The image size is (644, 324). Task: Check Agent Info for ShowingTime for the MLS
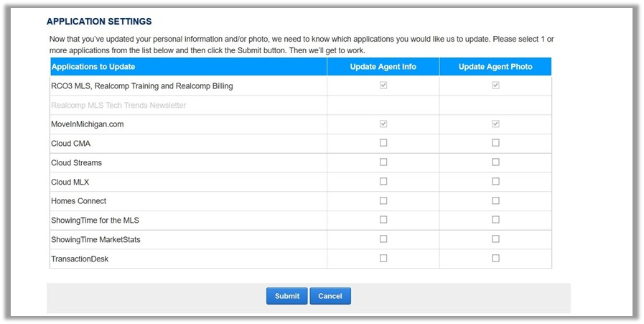click(383, 220)
